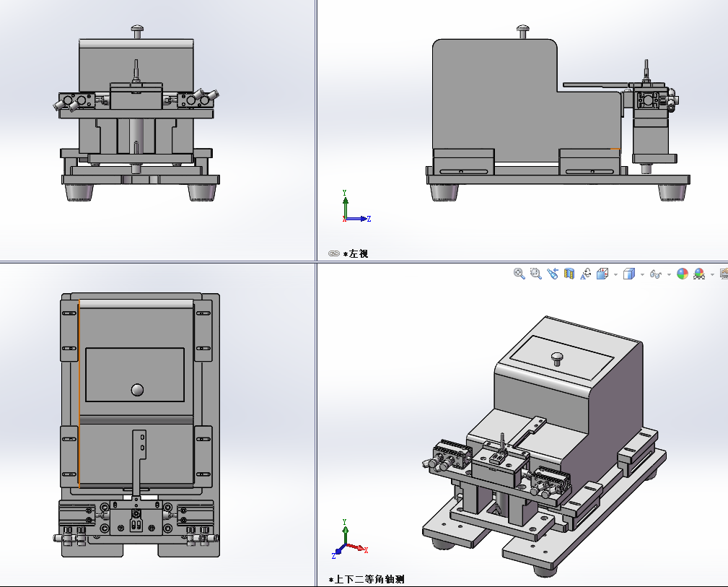Activate the Section View tool
Screen dimensions: 728x587
pyautogui.click(x=569, y=274)
